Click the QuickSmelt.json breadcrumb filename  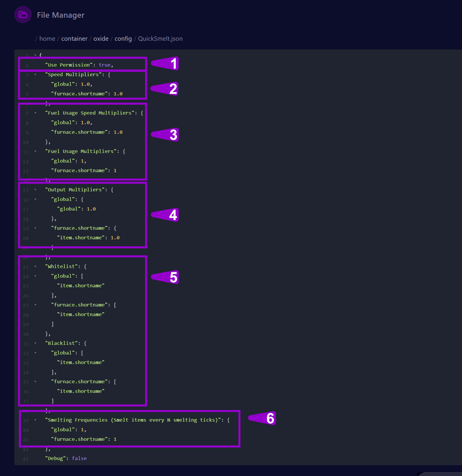click(160, 39)
